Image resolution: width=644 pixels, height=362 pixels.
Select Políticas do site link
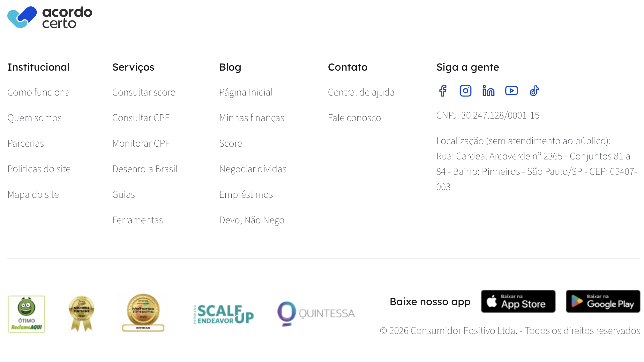point(39,169)
